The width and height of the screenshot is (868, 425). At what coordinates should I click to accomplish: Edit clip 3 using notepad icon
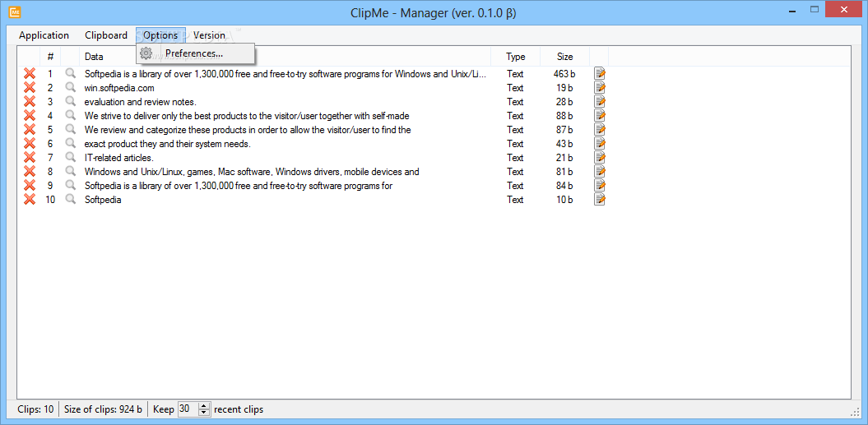[x=600, y=102]
